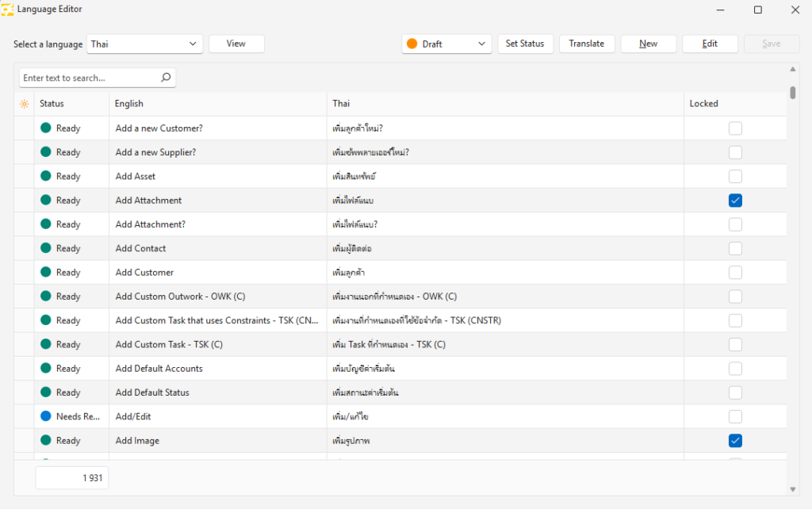Viewport: 812px width, 509px height.
Task: Click the search magnifier icon
Action: pyautogui.click(x=166, y=78)
